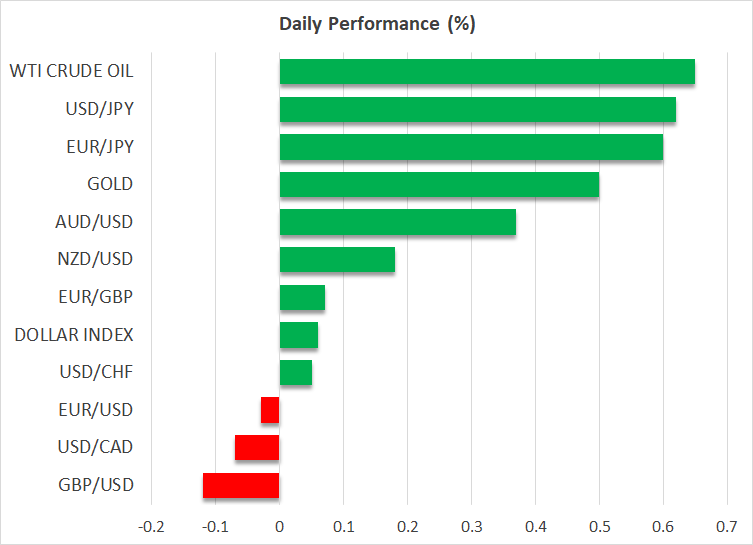Click the red GBP/USD bar
The width and height of the screenshot is (753, 545).
coord(241,486)
